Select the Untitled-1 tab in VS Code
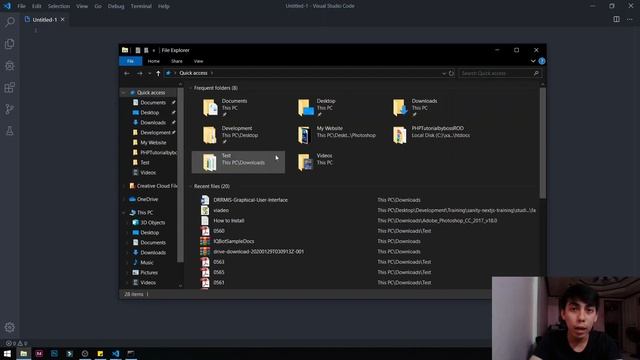This screenshot has height=360, width=640. [44, 20]
